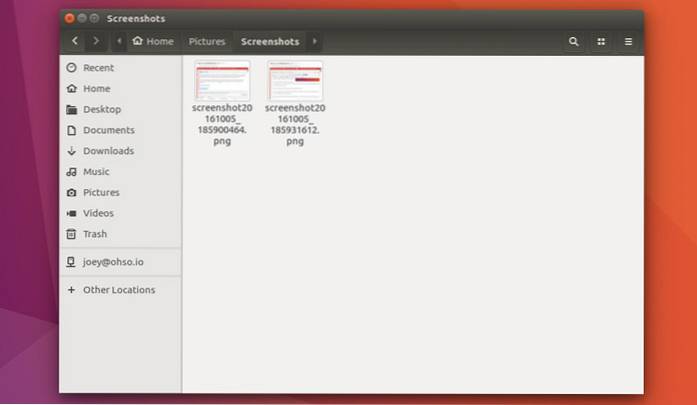Open Other Locations
Screen dimensions: 697x405
pos(119,290)
